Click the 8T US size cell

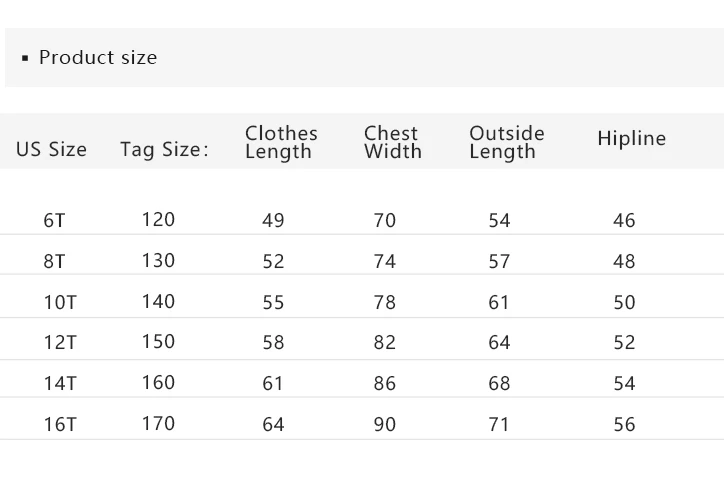pyautogui.click(x=55, y=262)
